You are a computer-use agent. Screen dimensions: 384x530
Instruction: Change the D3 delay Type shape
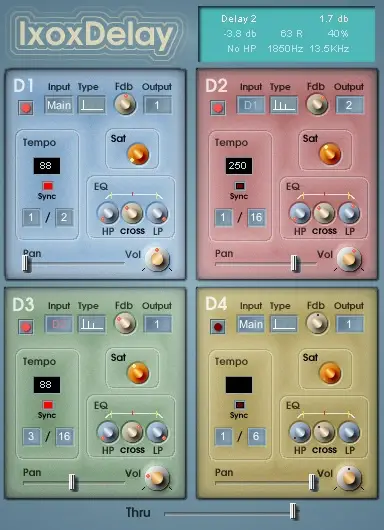coord(91,324)
